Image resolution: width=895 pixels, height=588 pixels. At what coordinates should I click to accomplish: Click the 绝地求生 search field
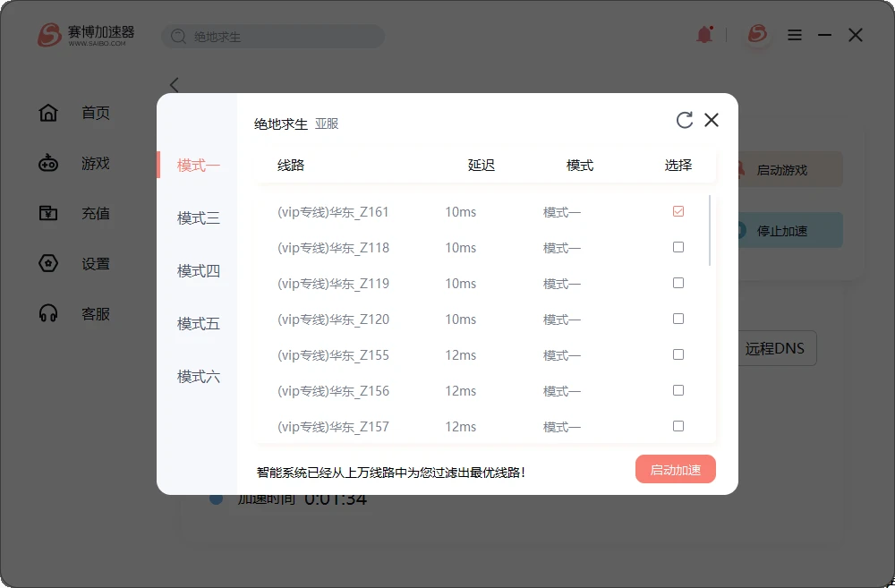(273, 37)
